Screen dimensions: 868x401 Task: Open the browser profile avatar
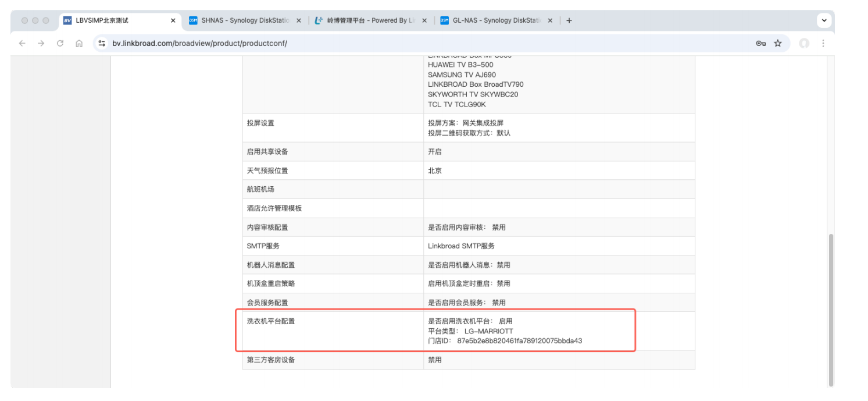(x=804, y=43)
